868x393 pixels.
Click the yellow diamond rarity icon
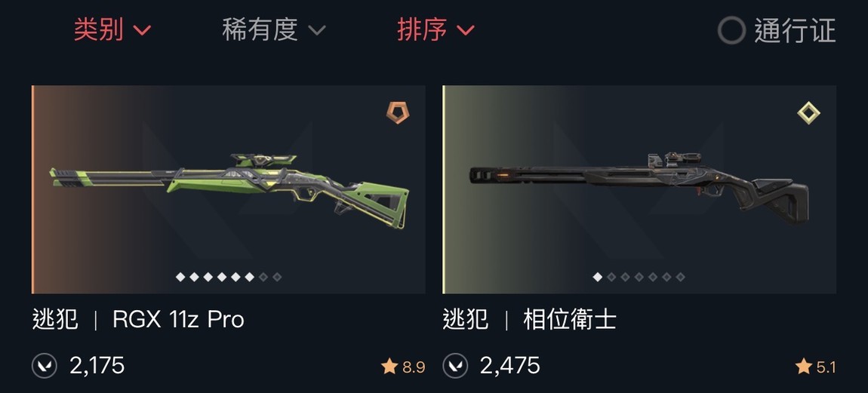coord(808,113)
